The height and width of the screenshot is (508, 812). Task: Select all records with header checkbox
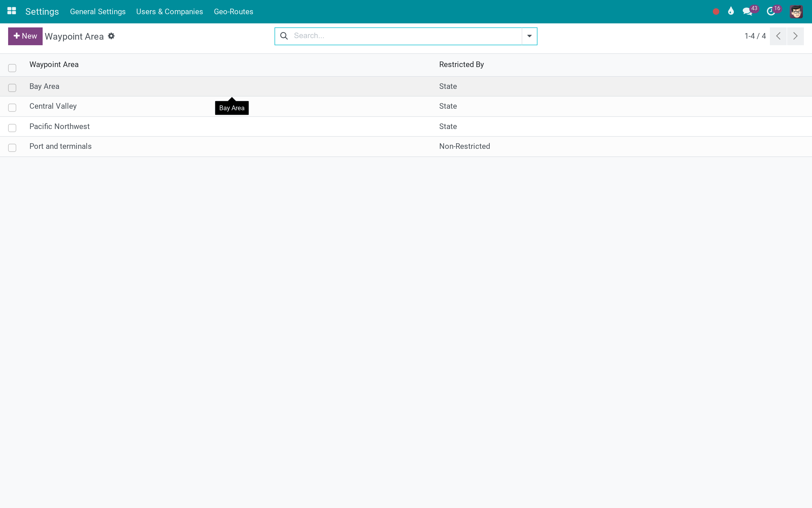12,68
